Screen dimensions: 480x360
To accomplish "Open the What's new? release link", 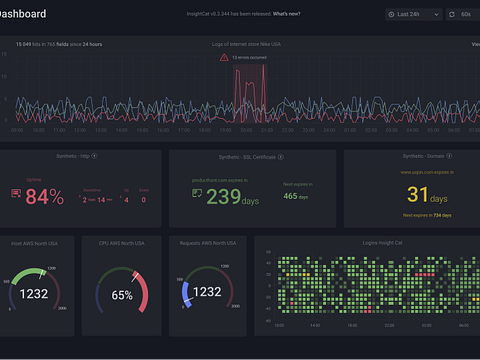I will [x=286, y=14].
